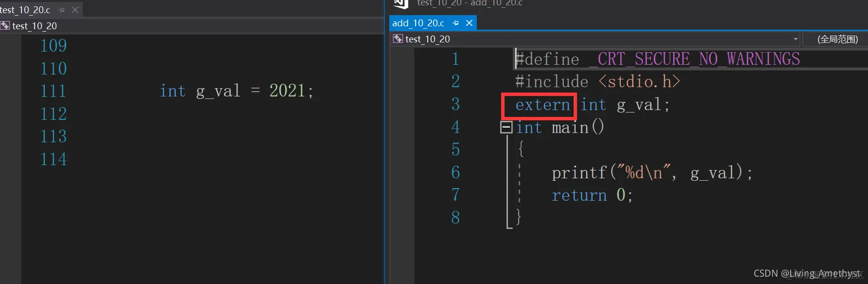
Task: Click the project dropdown arrow in the right pane
Action: (x=796, y=39)
